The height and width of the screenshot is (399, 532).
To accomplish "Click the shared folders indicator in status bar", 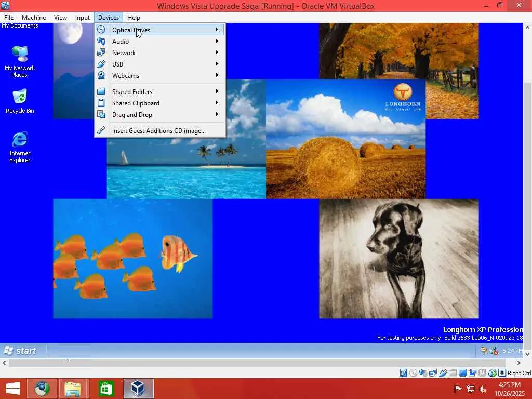I will (453, 373).
